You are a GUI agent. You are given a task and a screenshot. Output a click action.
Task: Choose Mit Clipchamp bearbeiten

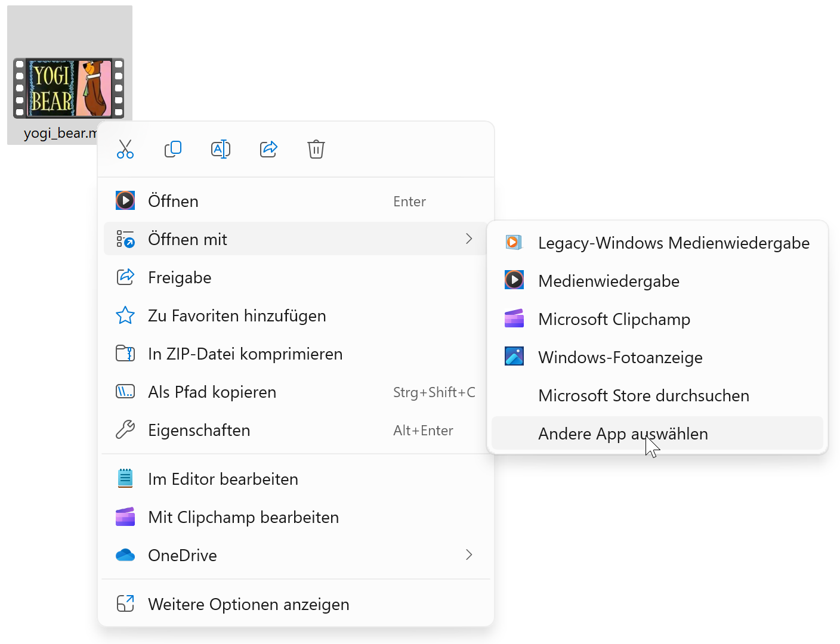(x=243, y=518)
